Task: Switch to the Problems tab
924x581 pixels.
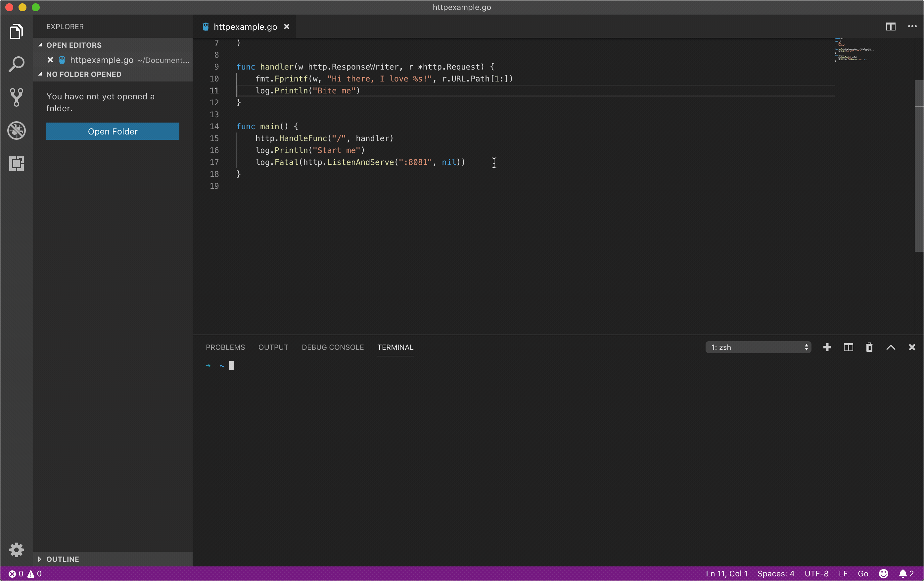Action: pos(225,347)
